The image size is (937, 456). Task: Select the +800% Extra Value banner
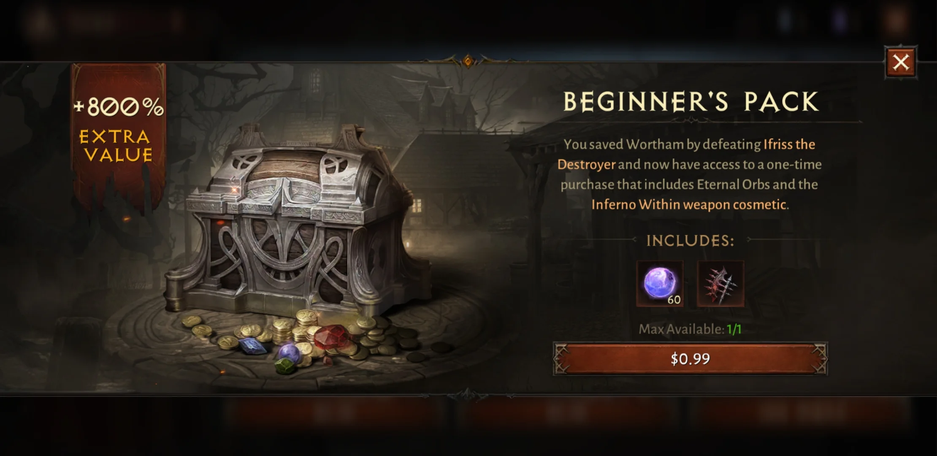(x=119, y=131)
